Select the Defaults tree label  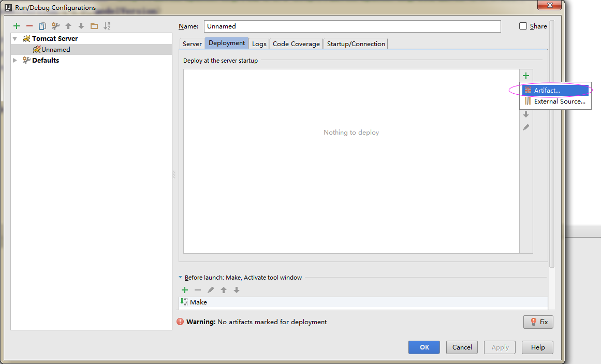click(46, 60)
